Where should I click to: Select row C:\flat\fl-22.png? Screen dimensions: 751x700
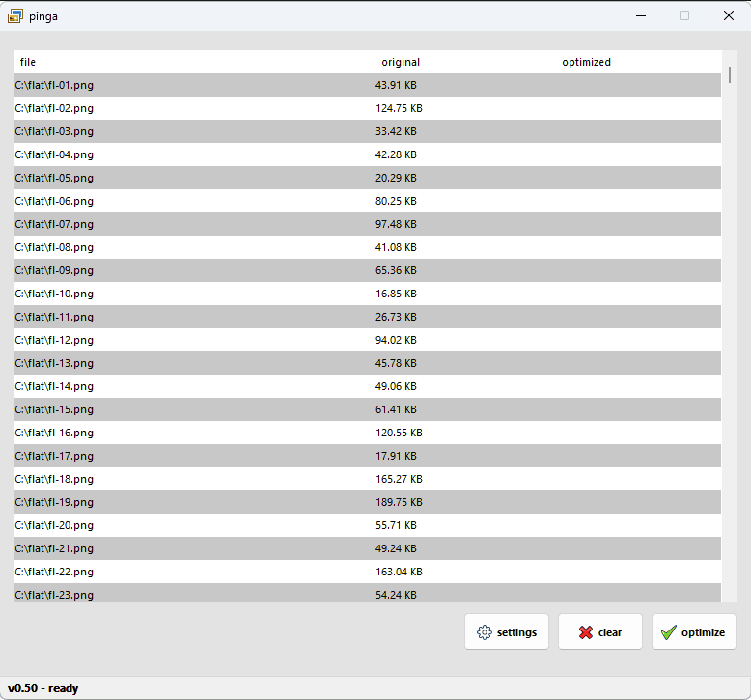click(x=368, y=572)
